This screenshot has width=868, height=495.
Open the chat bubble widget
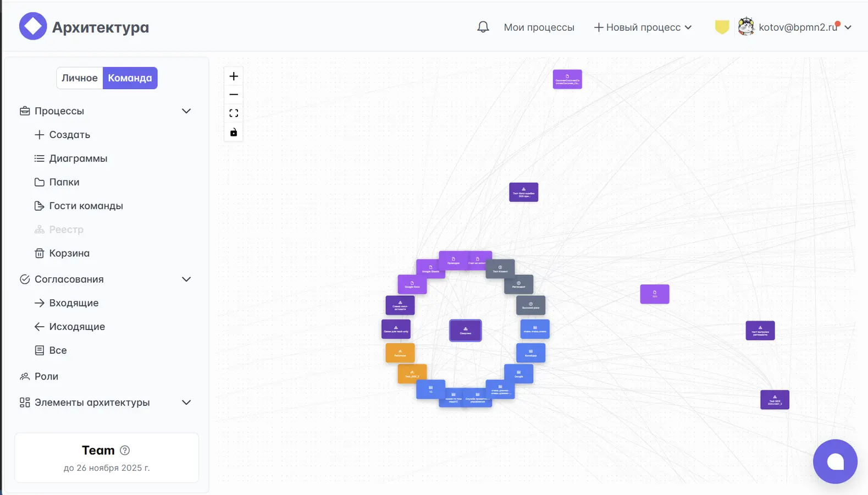835,461
